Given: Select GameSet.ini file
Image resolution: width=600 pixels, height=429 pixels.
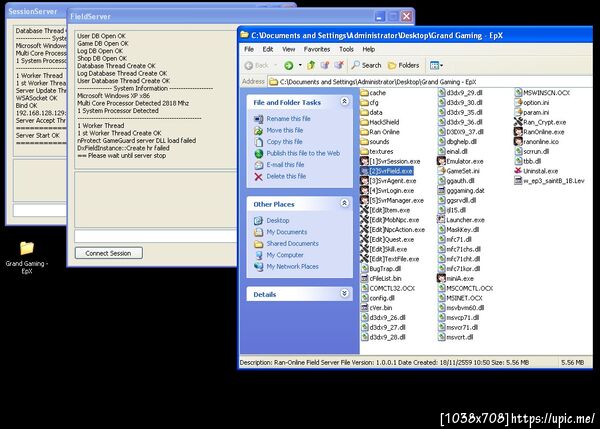Looking at the screenshot, I should pyautogui.click(x=458, y=171).
